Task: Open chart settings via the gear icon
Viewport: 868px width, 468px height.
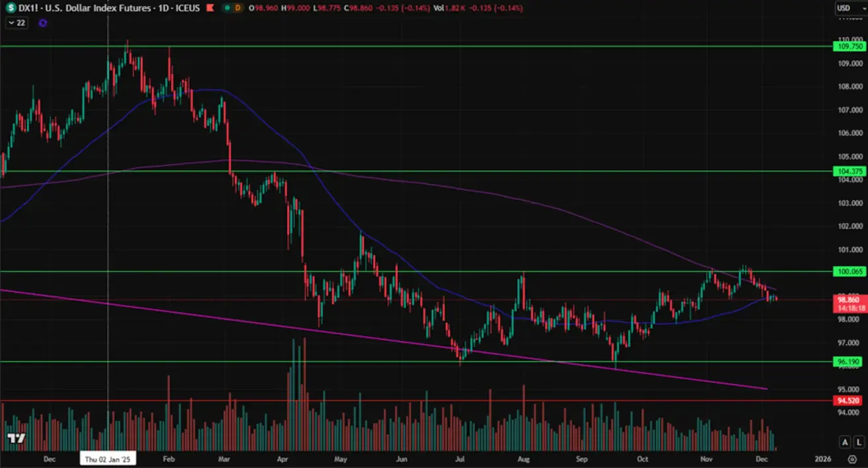Action: [x=851, y=459]
